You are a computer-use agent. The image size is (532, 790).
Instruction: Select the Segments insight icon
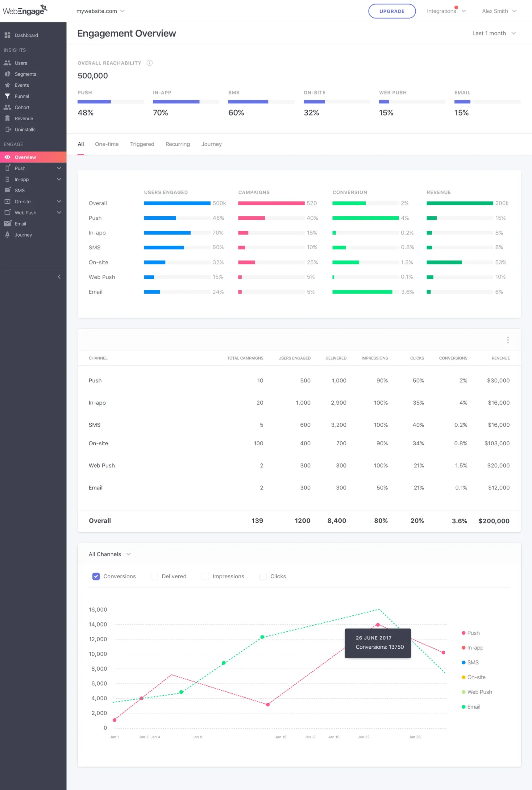pos(8,74)
